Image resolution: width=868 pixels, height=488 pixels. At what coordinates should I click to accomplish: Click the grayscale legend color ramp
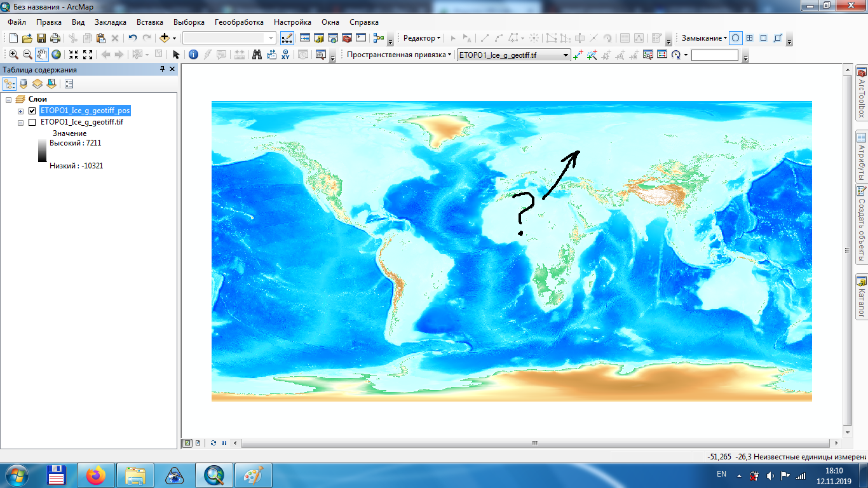click(42, 151)
